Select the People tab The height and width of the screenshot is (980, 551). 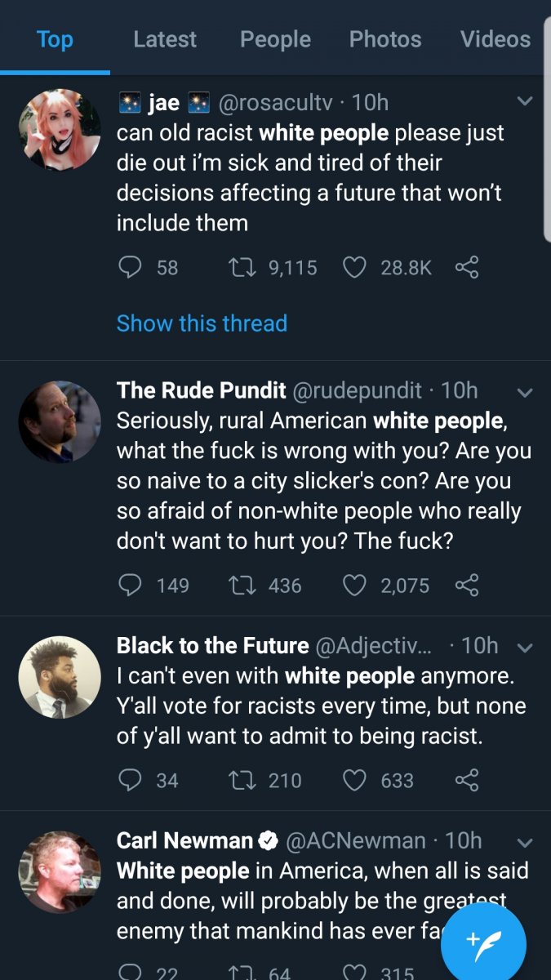[x=274, y=38]
